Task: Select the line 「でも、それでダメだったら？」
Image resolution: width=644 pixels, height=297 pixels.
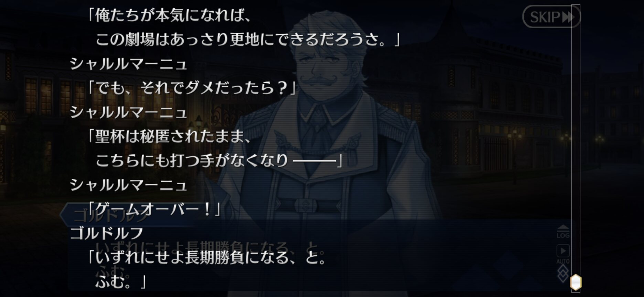Action: coord(191,88)
